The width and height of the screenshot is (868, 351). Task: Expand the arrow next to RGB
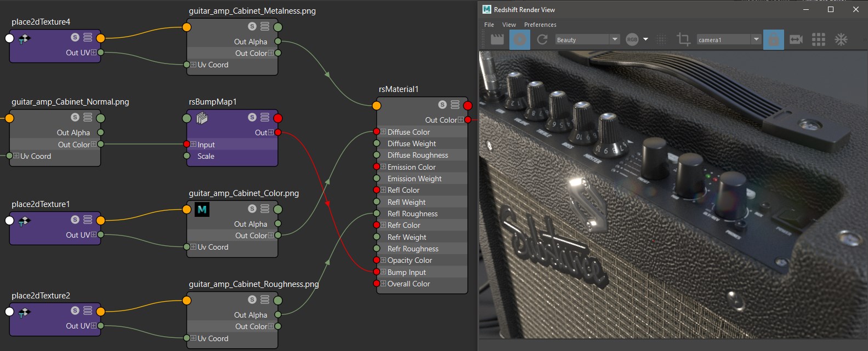click(x=645, y=39)
